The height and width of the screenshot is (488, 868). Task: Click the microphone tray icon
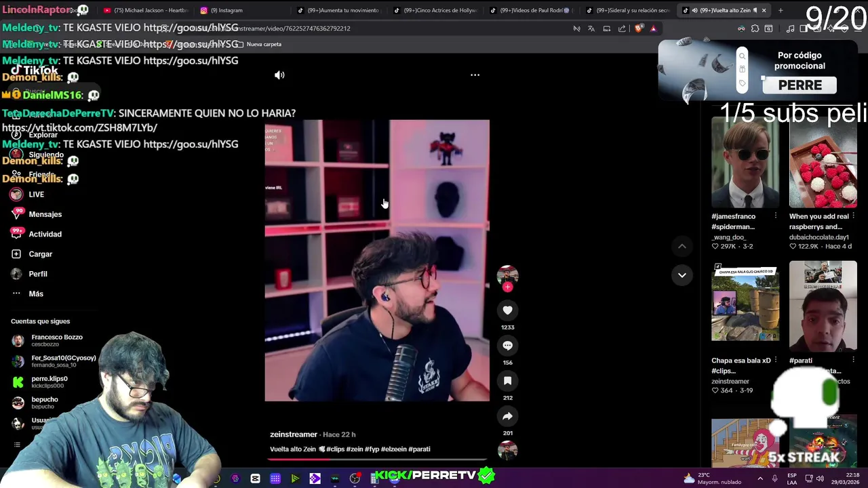coord(774,479)
